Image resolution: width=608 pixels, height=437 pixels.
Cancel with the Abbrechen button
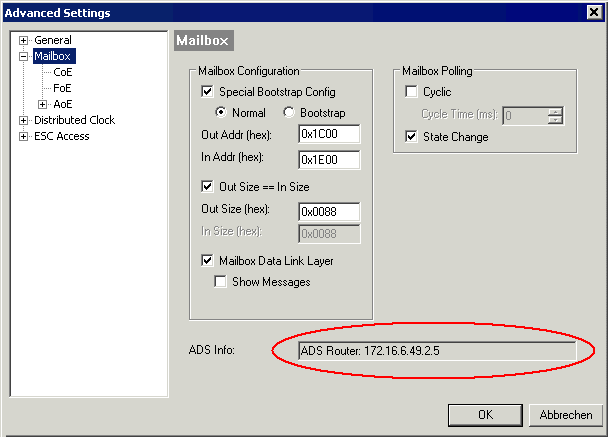pyautogui.click(x=566, y=415)
